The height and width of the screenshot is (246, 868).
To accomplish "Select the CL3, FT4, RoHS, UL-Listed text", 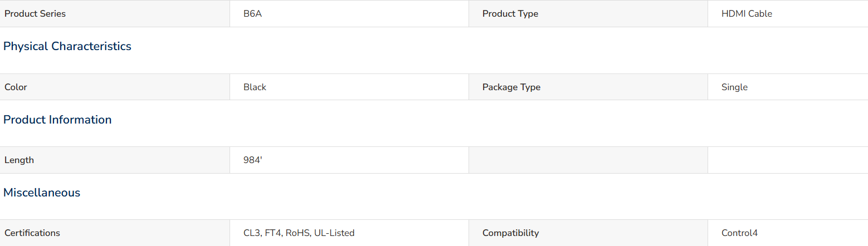I will [299, 233].
